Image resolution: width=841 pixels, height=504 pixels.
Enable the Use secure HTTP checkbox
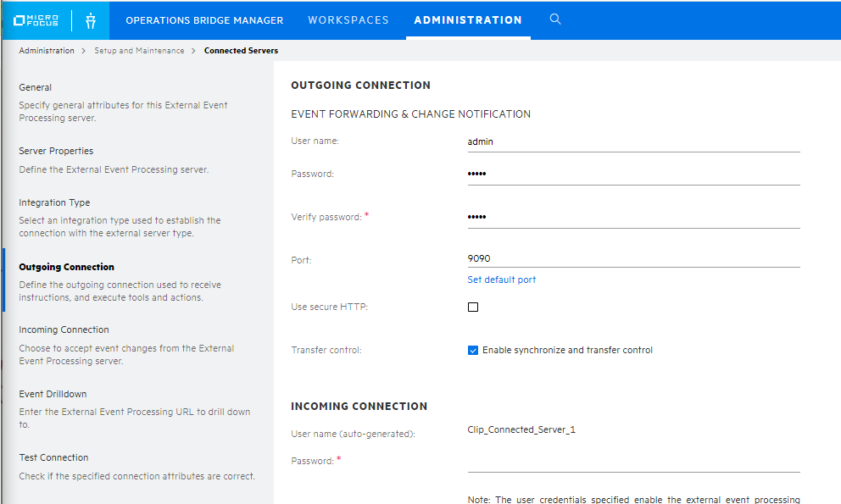pyautogui.click(x=472, y=307)
